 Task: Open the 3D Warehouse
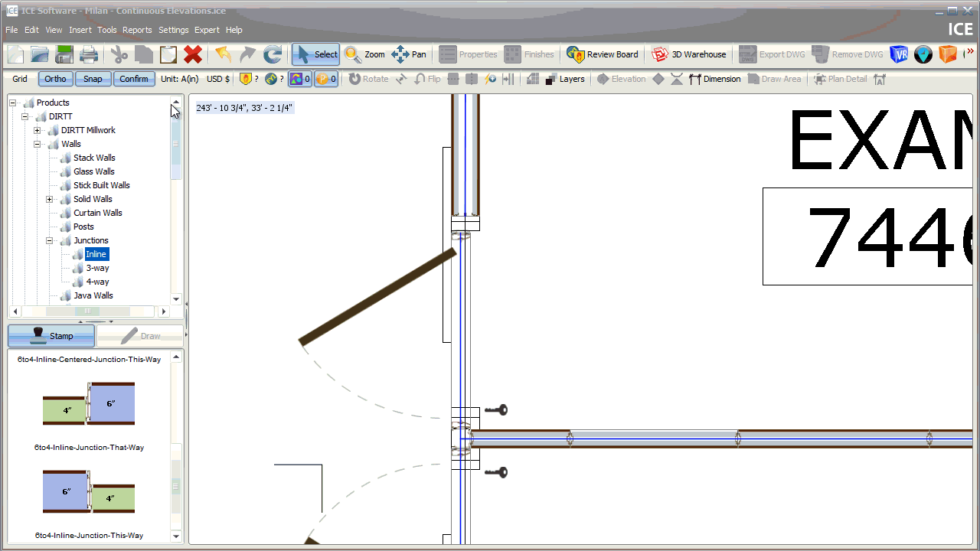(x=688, y=54)
